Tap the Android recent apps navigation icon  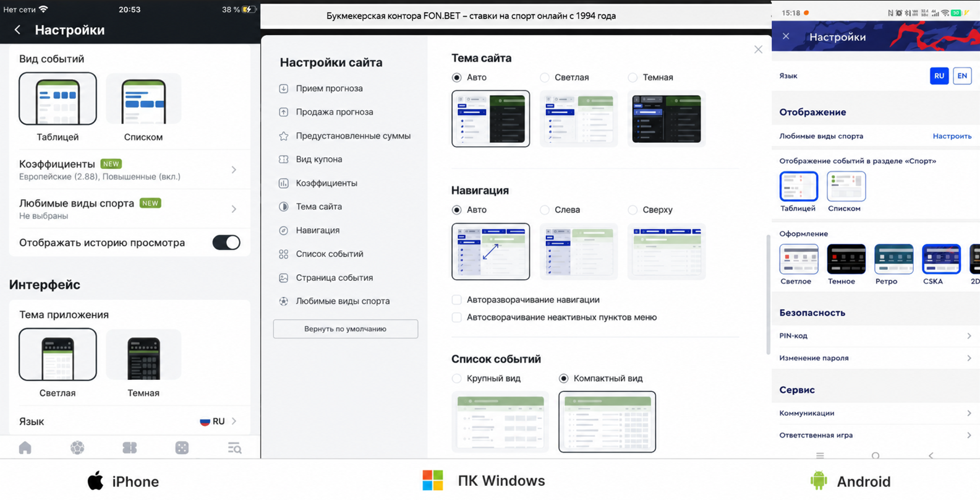point(820,455)
